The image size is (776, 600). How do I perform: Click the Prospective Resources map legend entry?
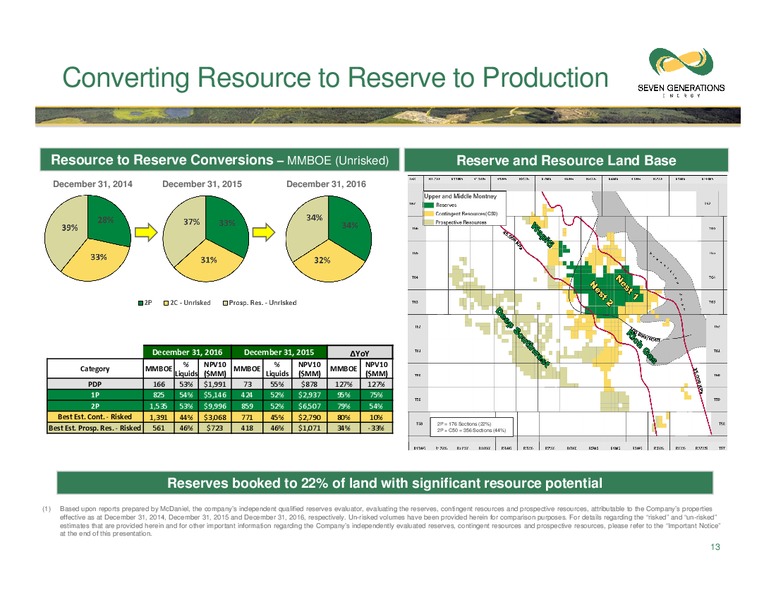(455, 222)
